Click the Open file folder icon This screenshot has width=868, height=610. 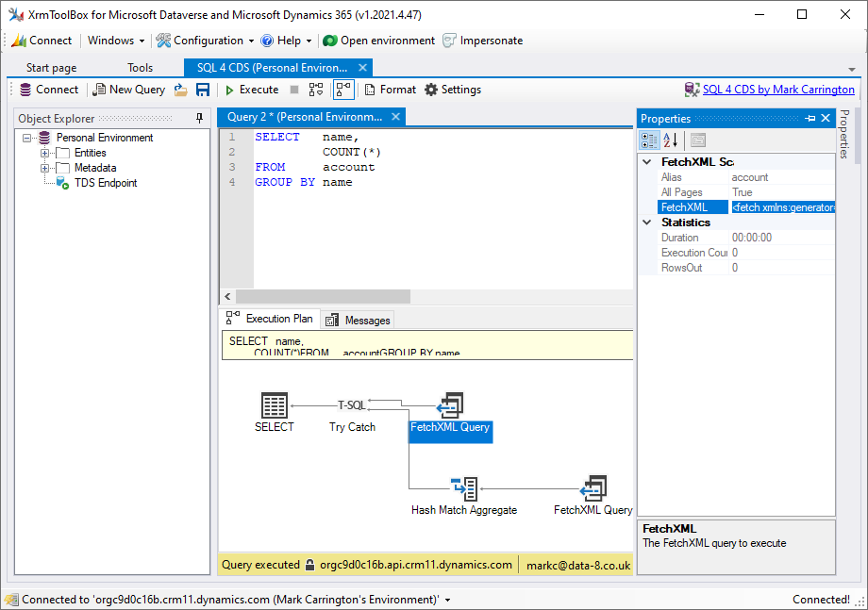(x=181, y=90)
